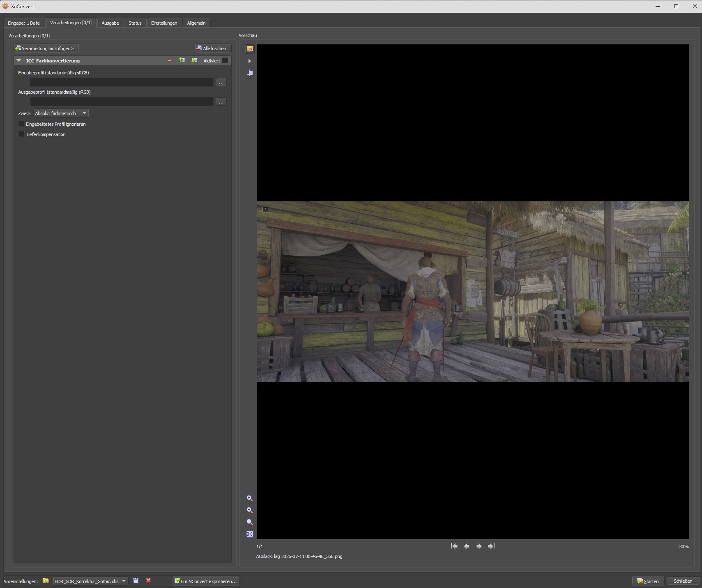Click the 1/1 image counter
Screen dimensions: 702x588
click(x=260, y=546)
